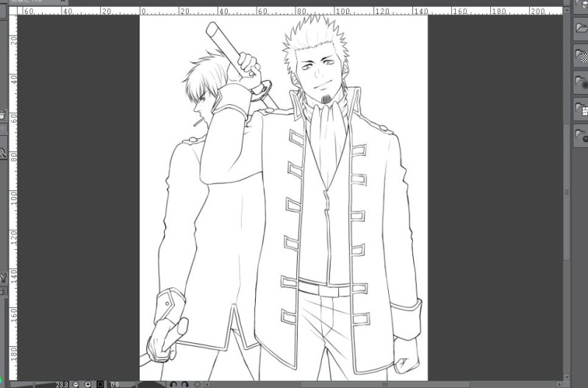Image resolution: width=588 pixels, height=388 pixels.
Task: Open the round object folder material icon
Action: coord(581,135)
